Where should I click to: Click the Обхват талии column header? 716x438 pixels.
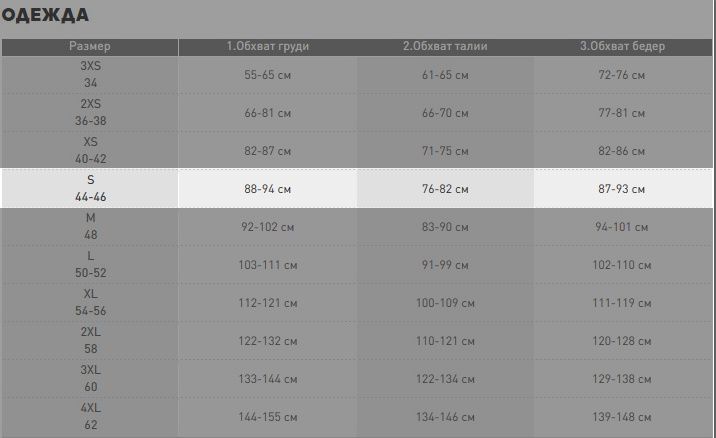point(445,47)
